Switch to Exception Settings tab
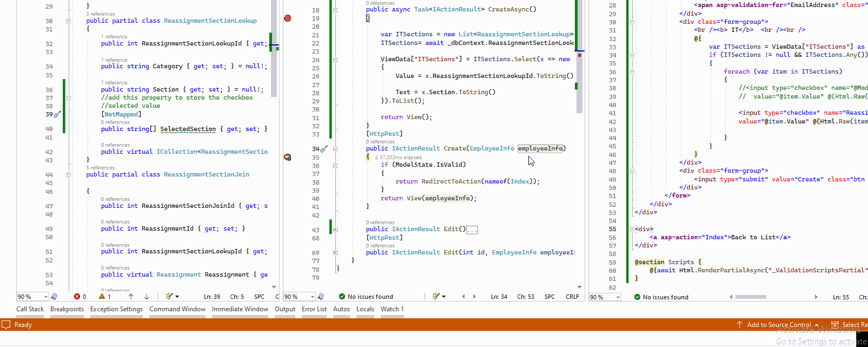The image size is (868, 347). coord(116,309)
